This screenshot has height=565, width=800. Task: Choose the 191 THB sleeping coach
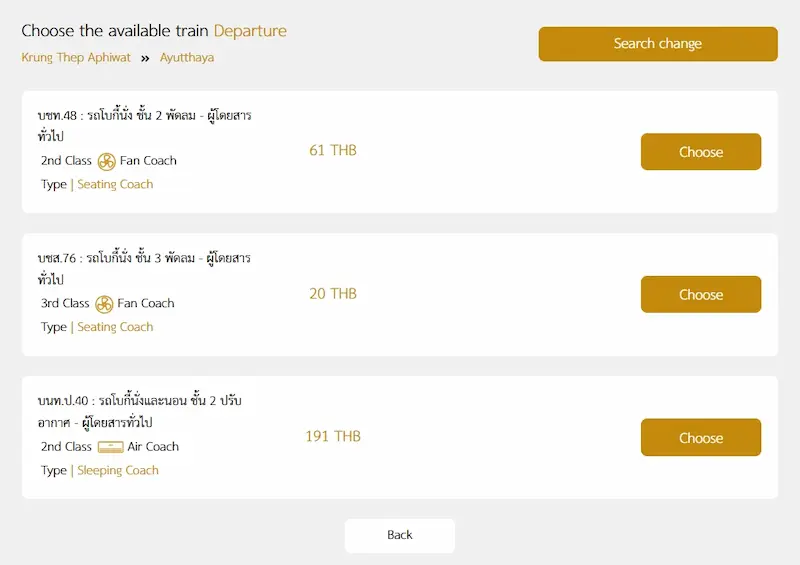(700, 438)
